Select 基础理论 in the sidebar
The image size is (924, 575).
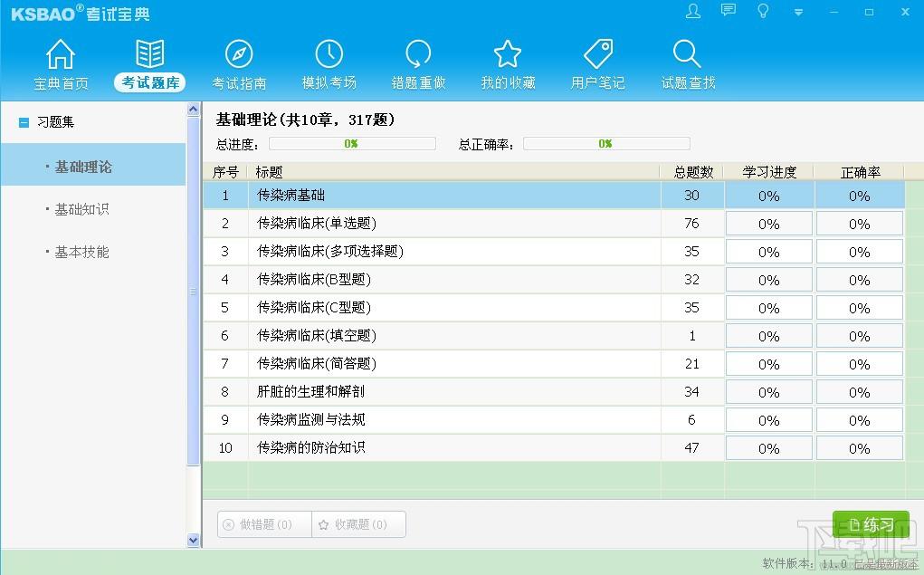pyautogui.click(x=93, y=167)
